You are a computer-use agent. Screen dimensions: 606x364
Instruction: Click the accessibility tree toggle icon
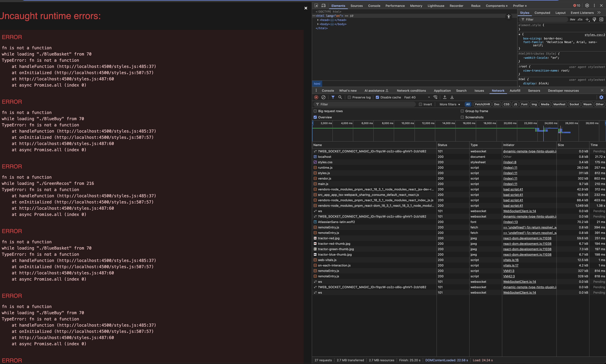[509, 16]
